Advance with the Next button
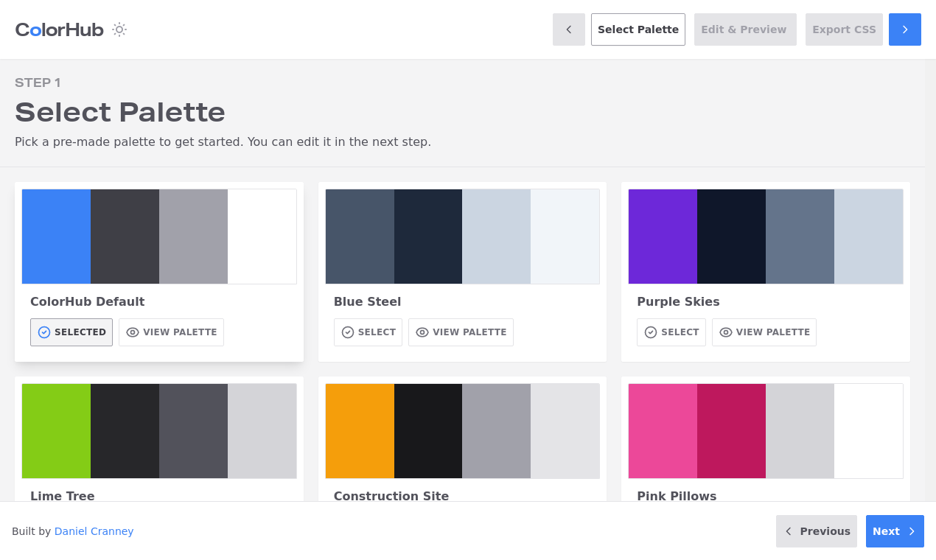 [894, 531]
